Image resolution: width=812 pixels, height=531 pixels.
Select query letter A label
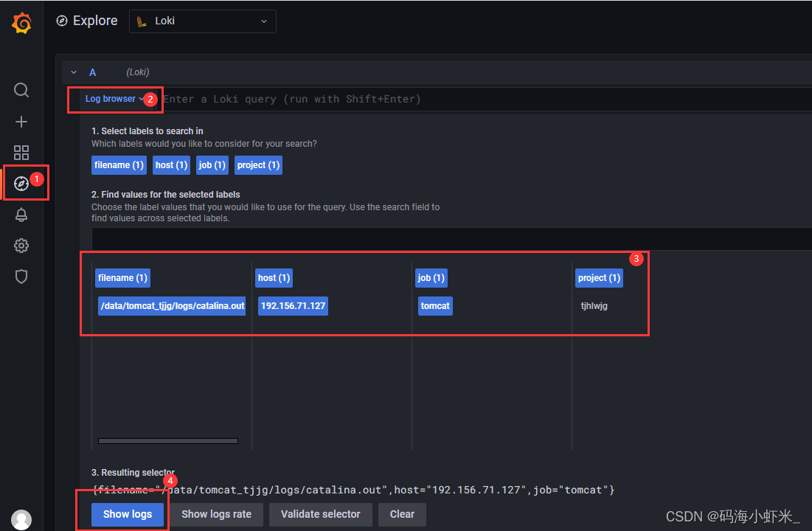[x=92, y=72]
